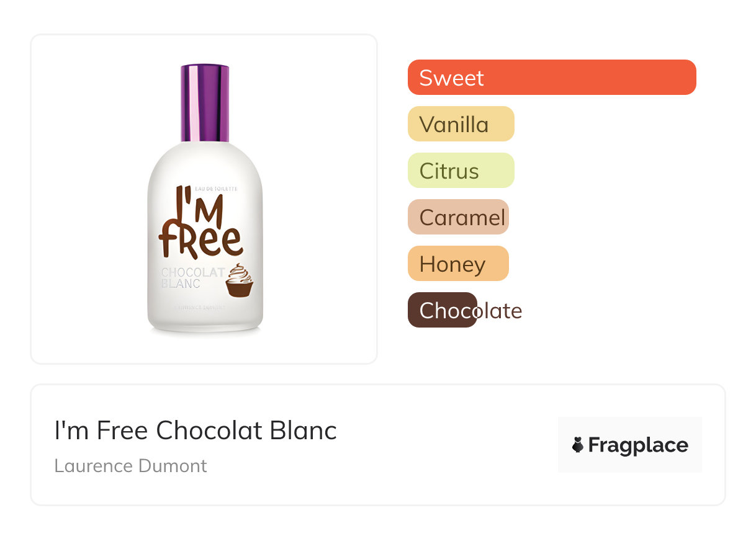Select the dark brown Chocolate accord bar
The height and width of the screenshot is (536, 756).
coord(442,310)
